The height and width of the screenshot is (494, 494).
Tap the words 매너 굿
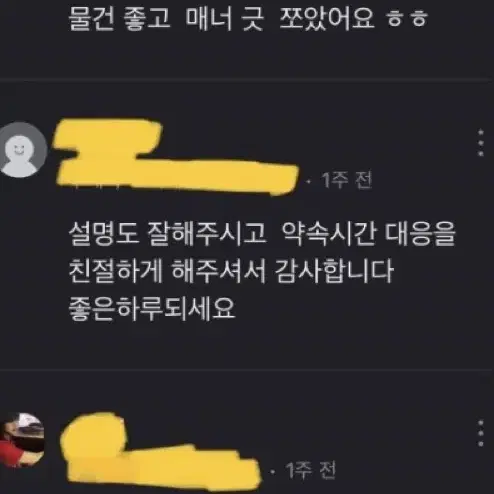(x=225, y=18)
